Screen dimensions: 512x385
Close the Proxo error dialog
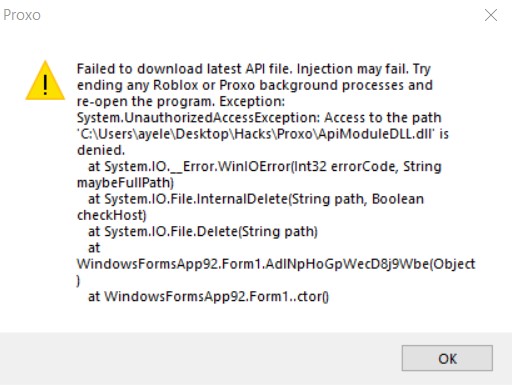click(491, 15)
